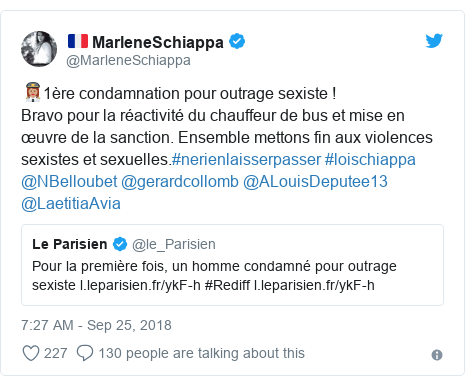Click the MarleneSchiappa display name
The image size is (465, 385).
158,42
